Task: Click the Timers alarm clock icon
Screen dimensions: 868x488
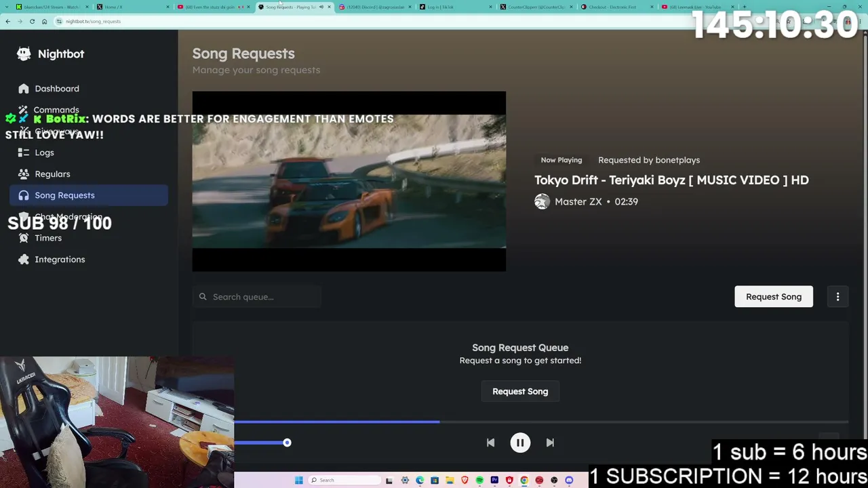Action: (x=24, y=238)
